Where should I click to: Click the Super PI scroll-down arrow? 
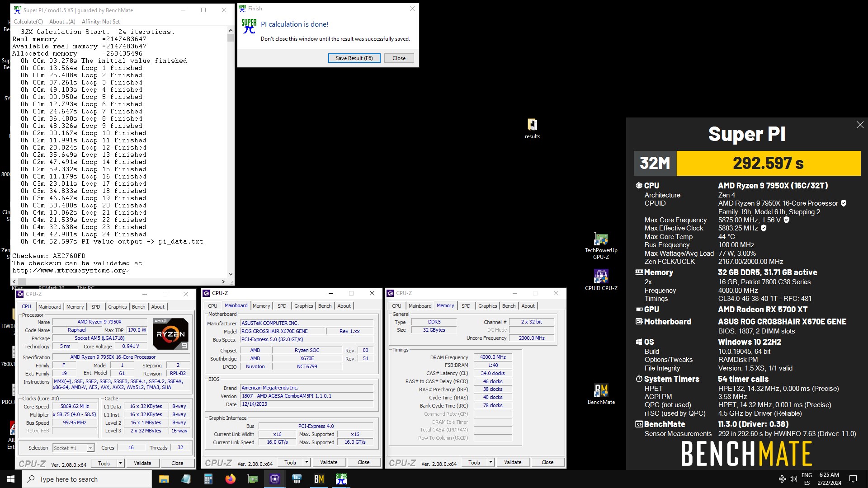(231, 274)
